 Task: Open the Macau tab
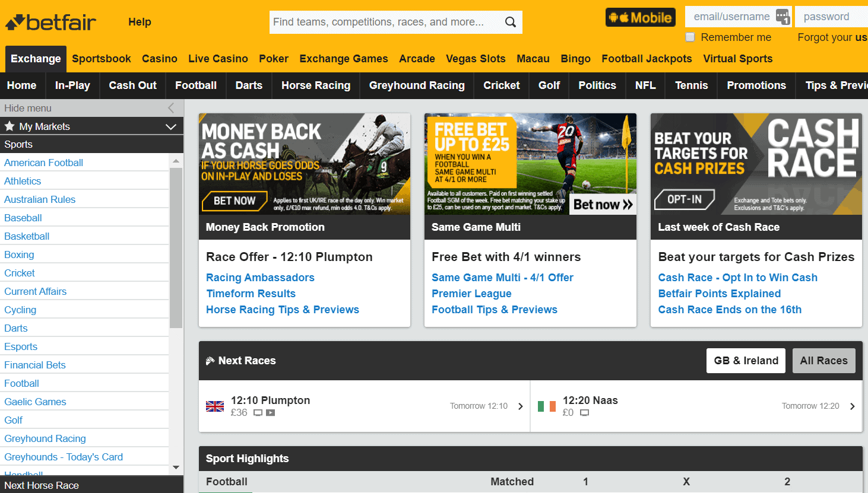533,59
